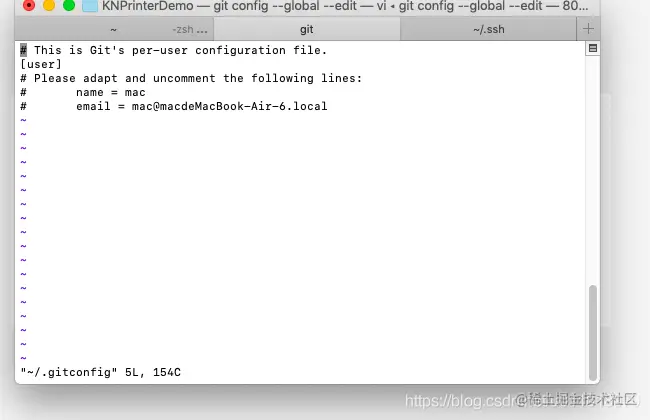Click the cursor block on first # character

pos(24,50)
